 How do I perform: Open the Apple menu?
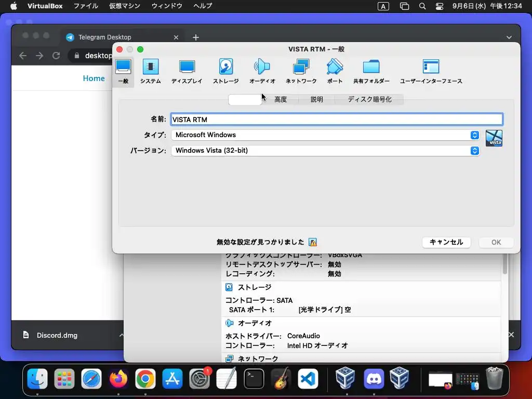(14, 6)
